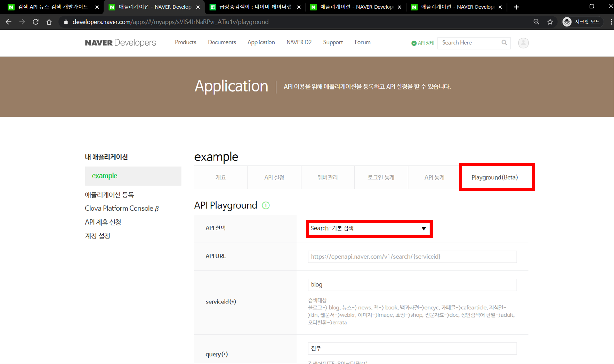Open the Forum menu
The width and height of the screenshot is (614, 364).
tap(362, 42)
